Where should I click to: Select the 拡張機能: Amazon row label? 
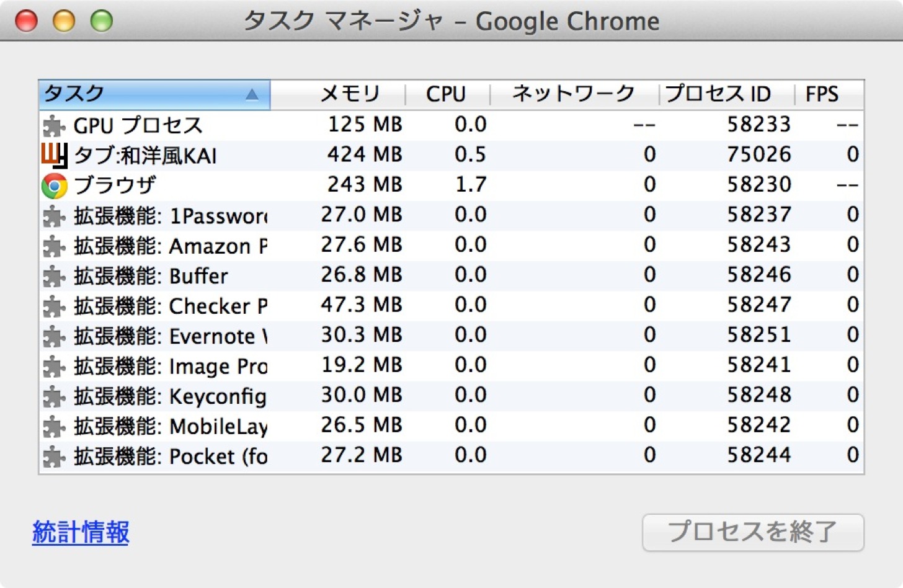coord(171,246)
